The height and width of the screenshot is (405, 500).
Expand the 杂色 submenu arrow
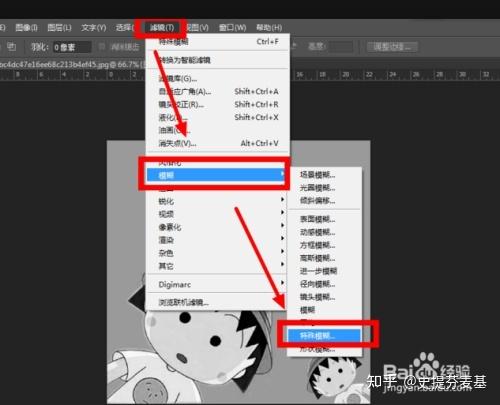tap(282, 251)
